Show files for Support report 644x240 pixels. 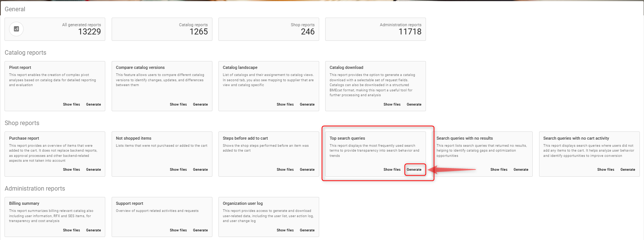178,230
